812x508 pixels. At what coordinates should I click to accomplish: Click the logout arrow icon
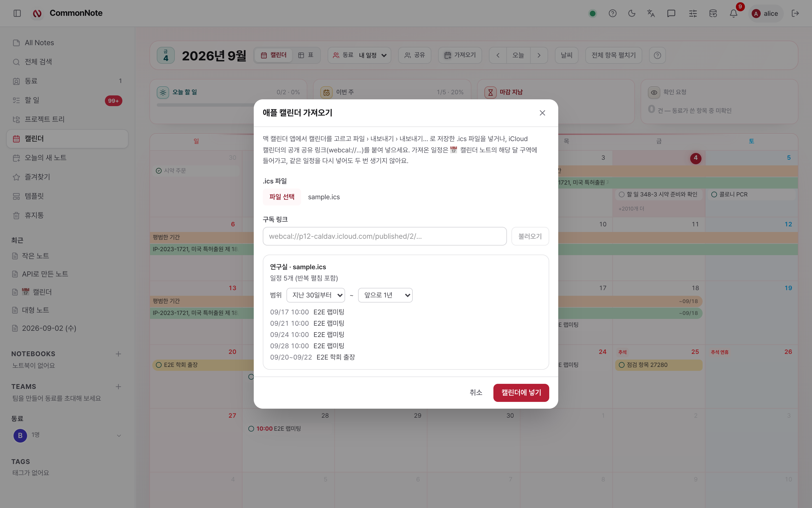(x=795, y=14)
